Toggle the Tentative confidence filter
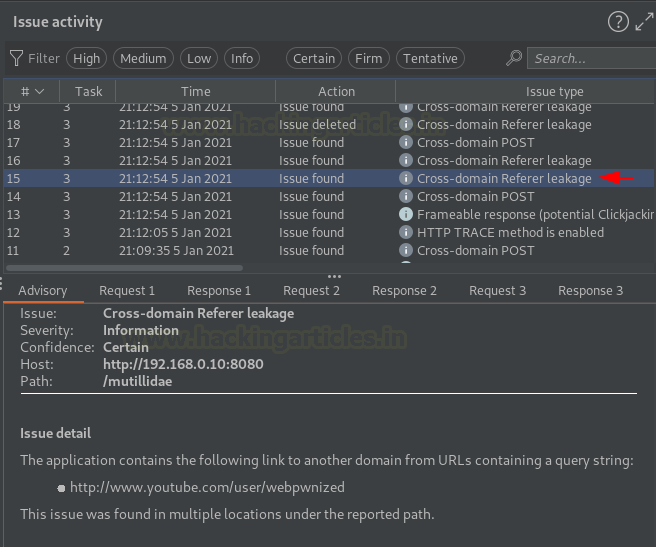The image size is (656, 547). (430, 59)
